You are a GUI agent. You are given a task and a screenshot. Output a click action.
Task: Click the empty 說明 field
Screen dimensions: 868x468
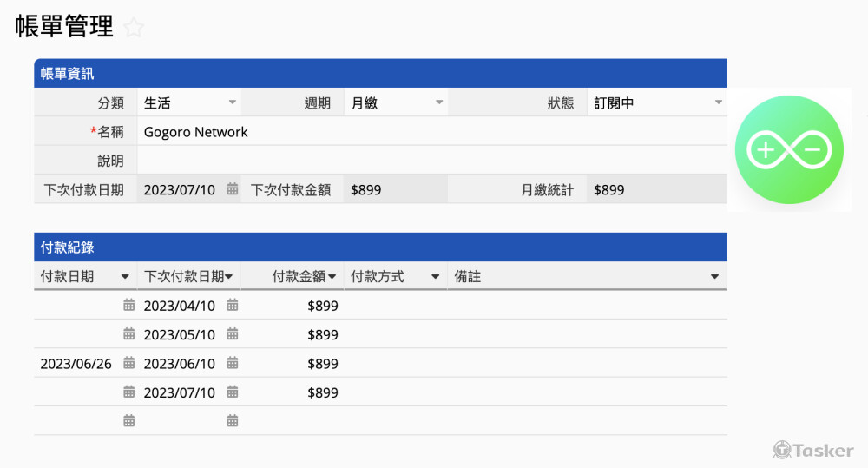point(430,161)
